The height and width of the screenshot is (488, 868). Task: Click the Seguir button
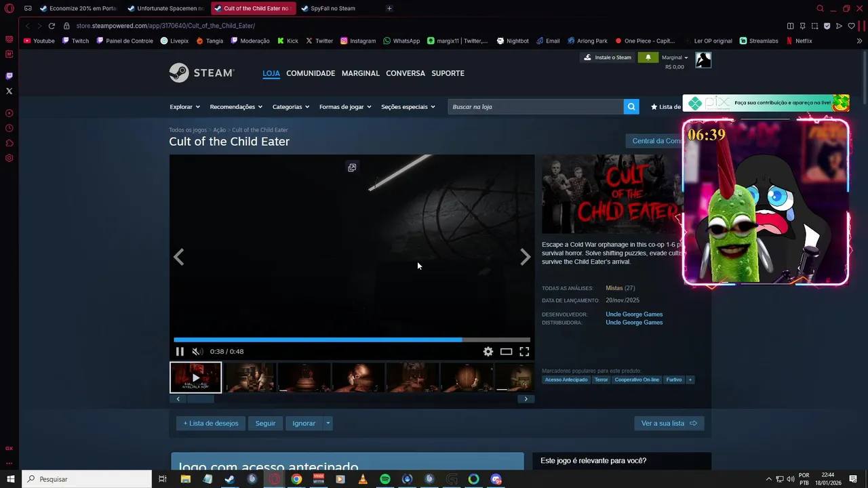tap(265, 423)
